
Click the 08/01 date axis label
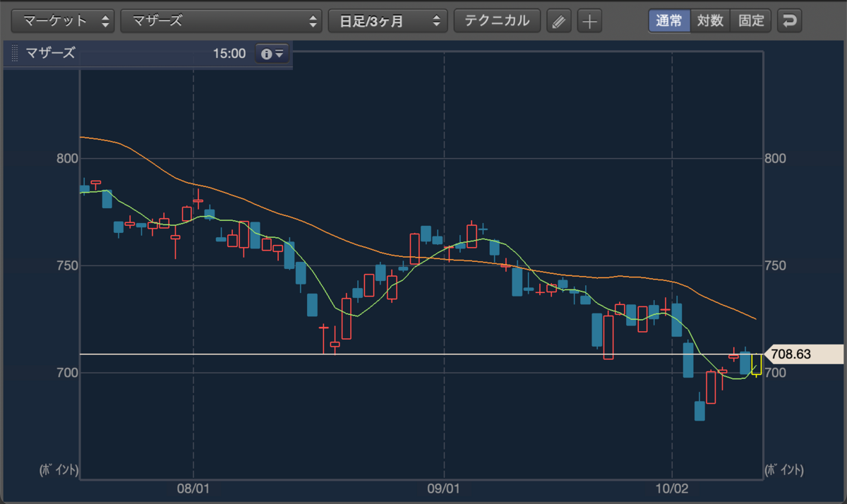coord(193,488)
